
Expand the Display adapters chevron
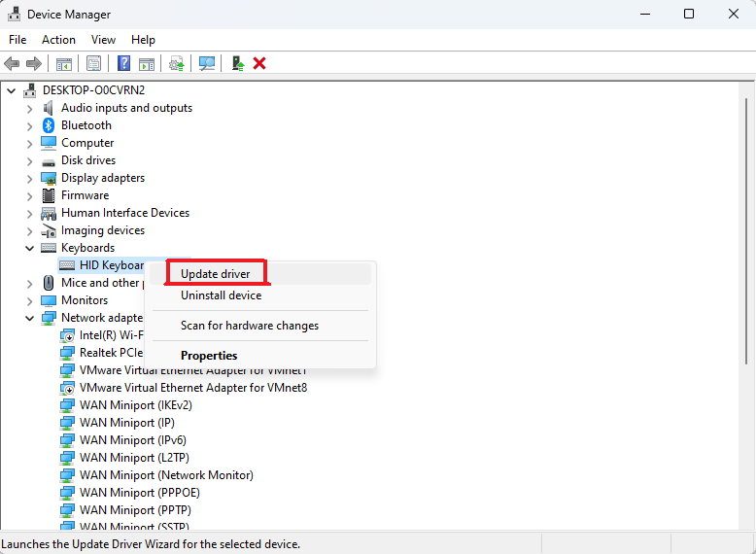click(30, 179)
